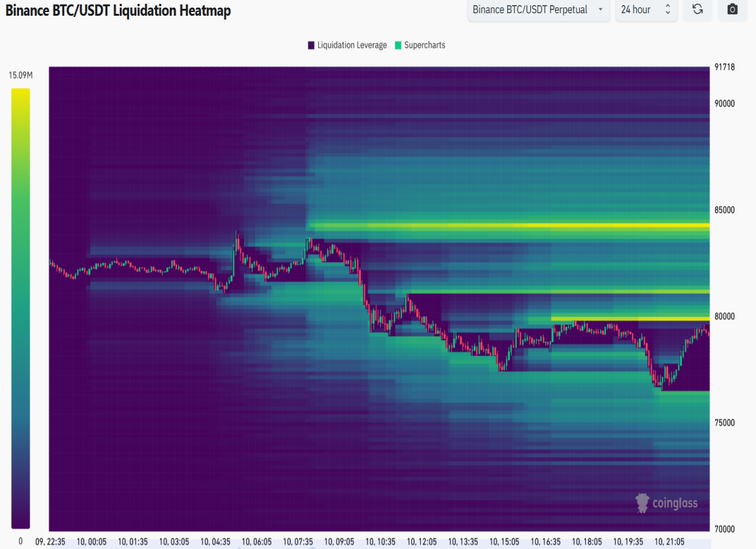Click the 10, 04:35 time label

(215, 541)
